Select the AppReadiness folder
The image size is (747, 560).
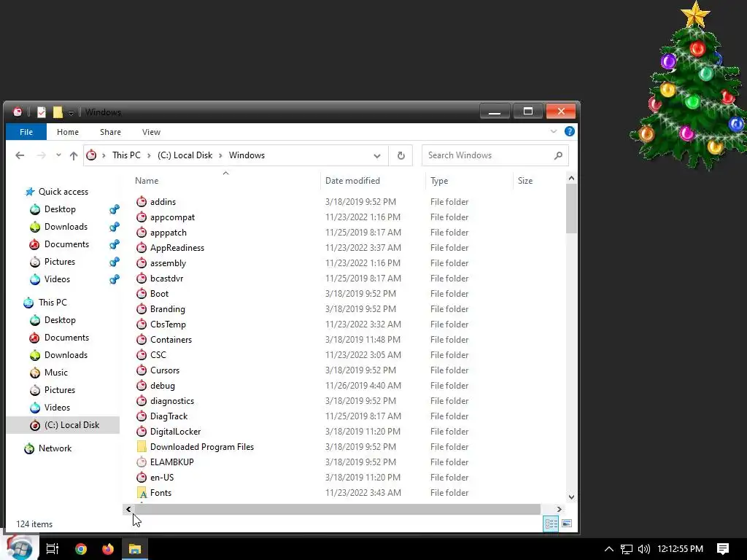point(177,248)
